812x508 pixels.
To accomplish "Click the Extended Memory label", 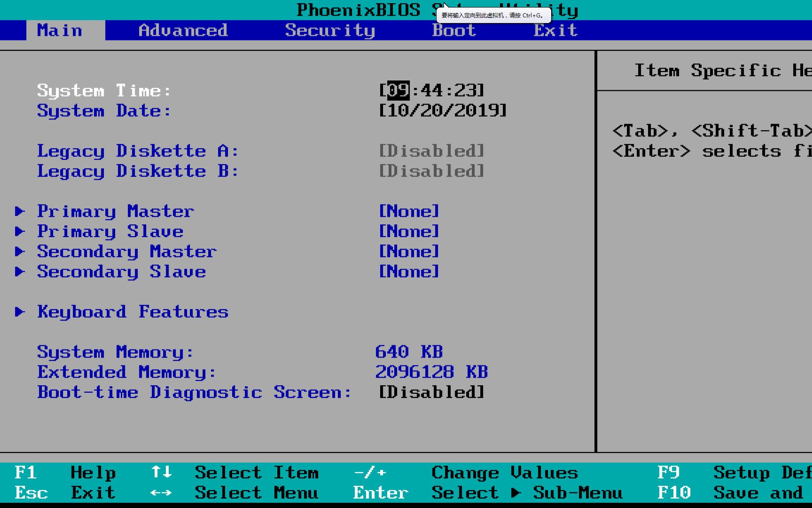I will pyautogui.click(x=126, y=373).
